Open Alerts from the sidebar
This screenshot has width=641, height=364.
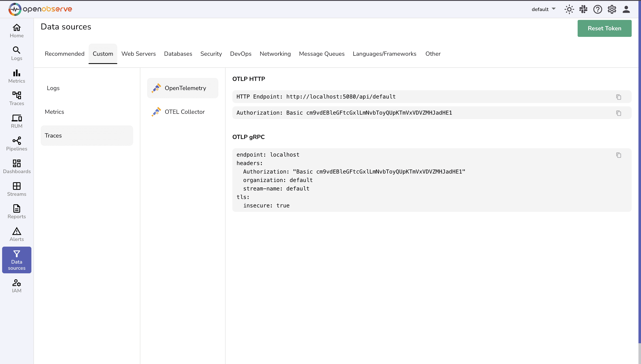click(x=17, y=234)
